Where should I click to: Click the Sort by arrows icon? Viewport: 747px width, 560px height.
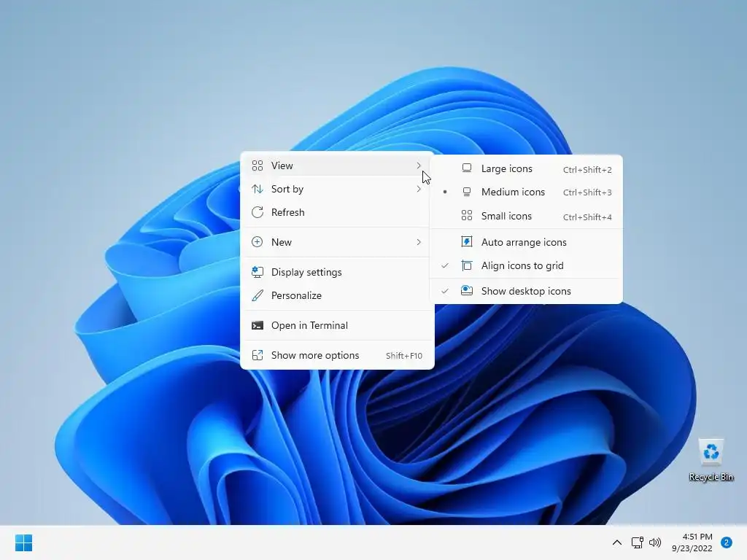pos(258,189)
